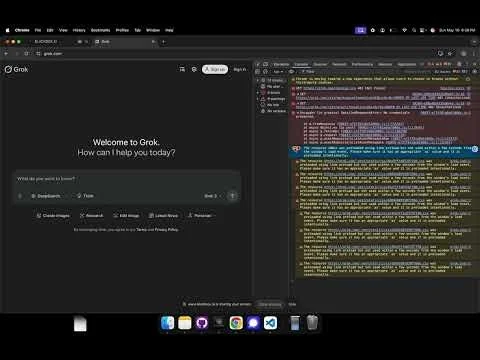
Task: Click the reload page icon
Action: [26, 53]
